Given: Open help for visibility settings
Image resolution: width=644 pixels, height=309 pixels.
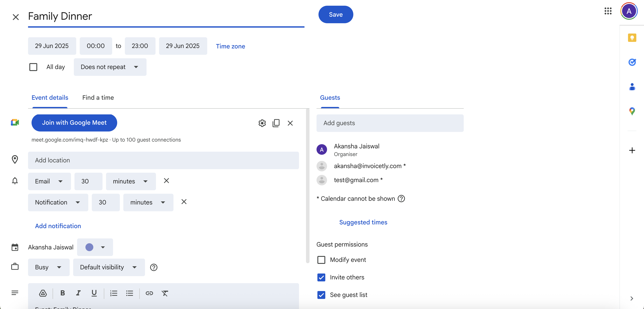Looking at the screenshot, I should point(154,267).
